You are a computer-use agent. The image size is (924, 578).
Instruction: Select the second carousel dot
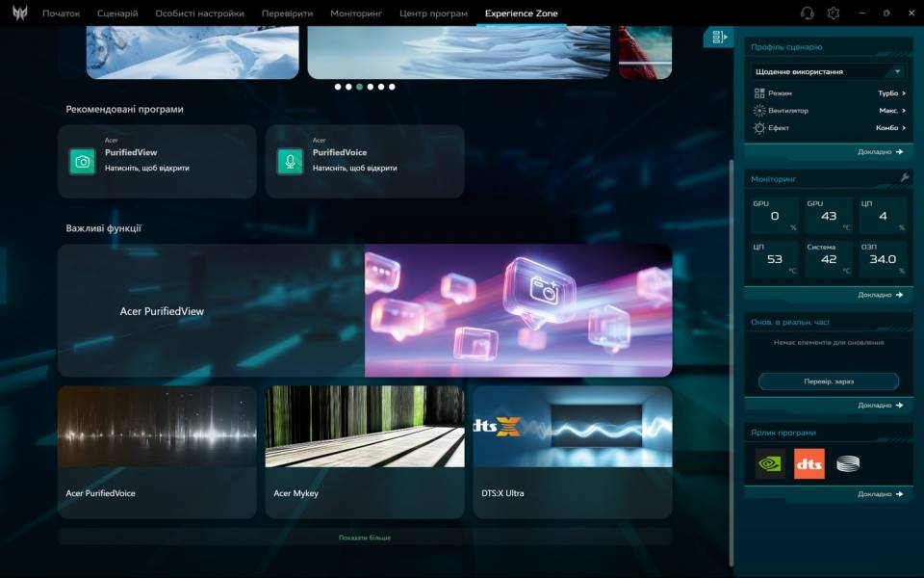click(348, 87)
